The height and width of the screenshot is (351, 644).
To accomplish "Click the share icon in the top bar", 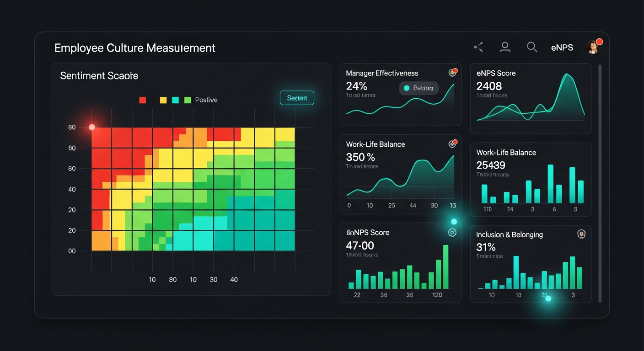I will (478, 47).
